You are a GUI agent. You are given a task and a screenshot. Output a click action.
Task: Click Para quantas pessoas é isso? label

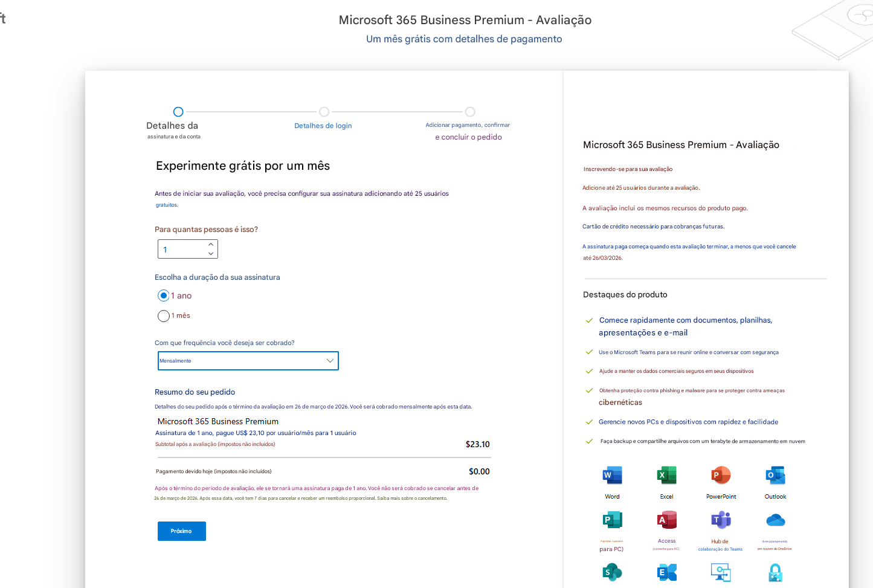pos(206,230)
